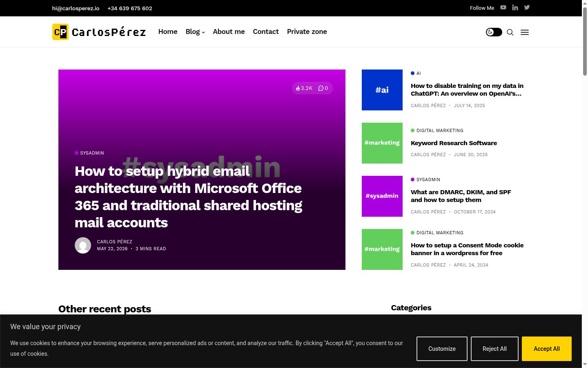This screenshot has width=588, height=368.
Task: Click the Other recent posts heading
Action: pos(105,309)
